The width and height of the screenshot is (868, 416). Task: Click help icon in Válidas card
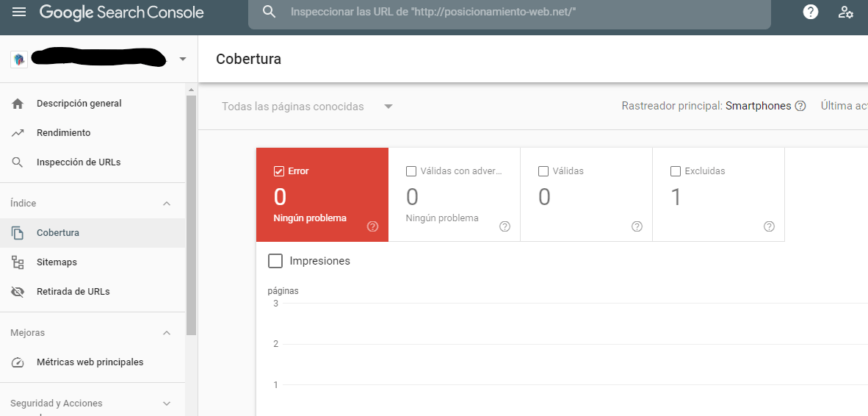[637, 226]
